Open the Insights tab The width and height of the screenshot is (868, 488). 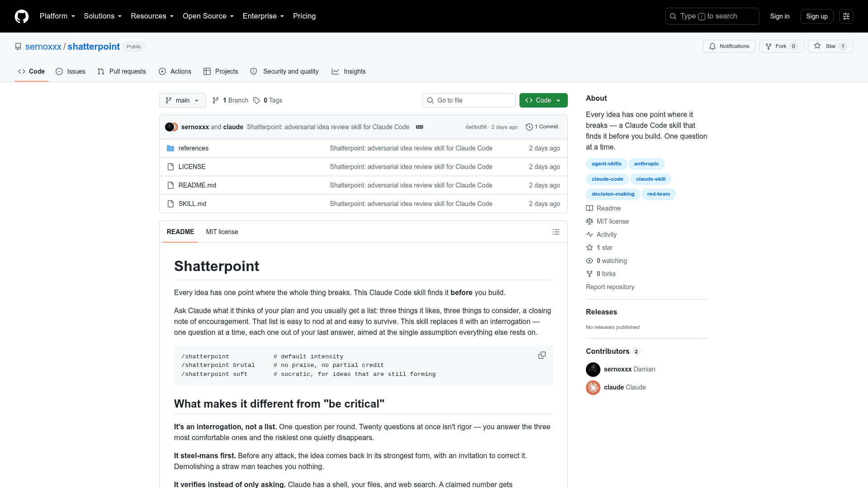click(x=349, y=71)
